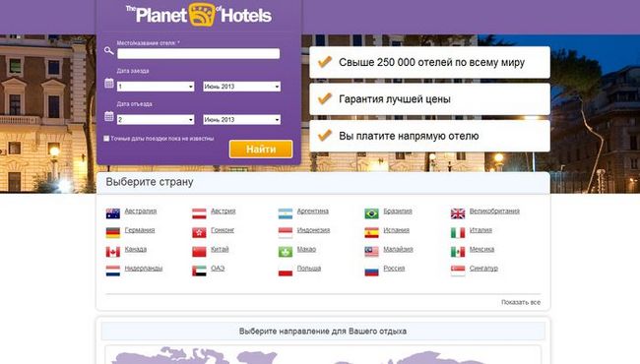
Task: Click the China flag icon
Action: (199, 252)
